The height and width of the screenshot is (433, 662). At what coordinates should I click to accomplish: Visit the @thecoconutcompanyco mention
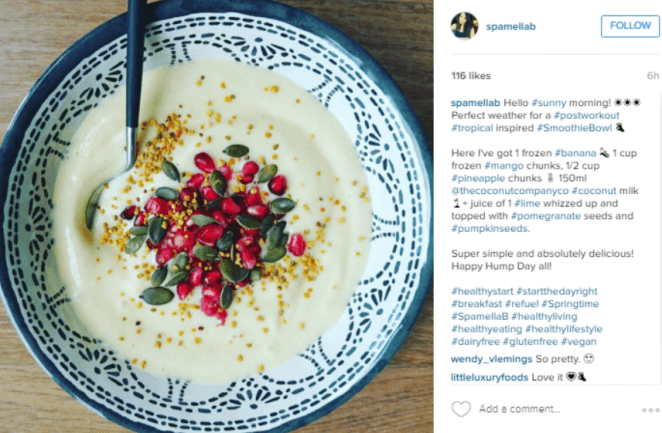pyautogui.click(x=510, y=191)
